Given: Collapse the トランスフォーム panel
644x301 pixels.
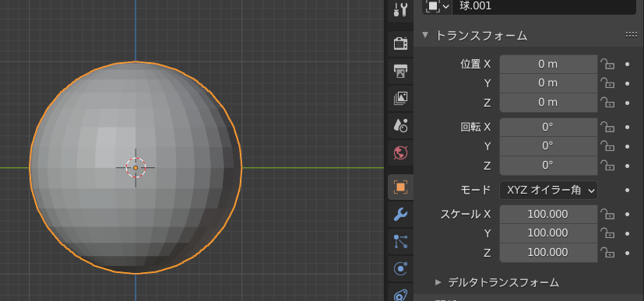Looking at the screenshot, I should [x=425, y=35].
